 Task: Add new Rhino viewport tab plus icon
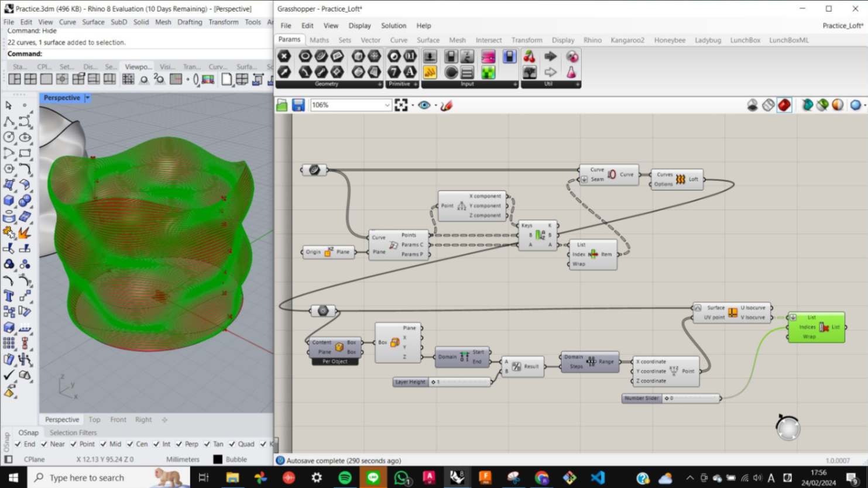point(164,420)
